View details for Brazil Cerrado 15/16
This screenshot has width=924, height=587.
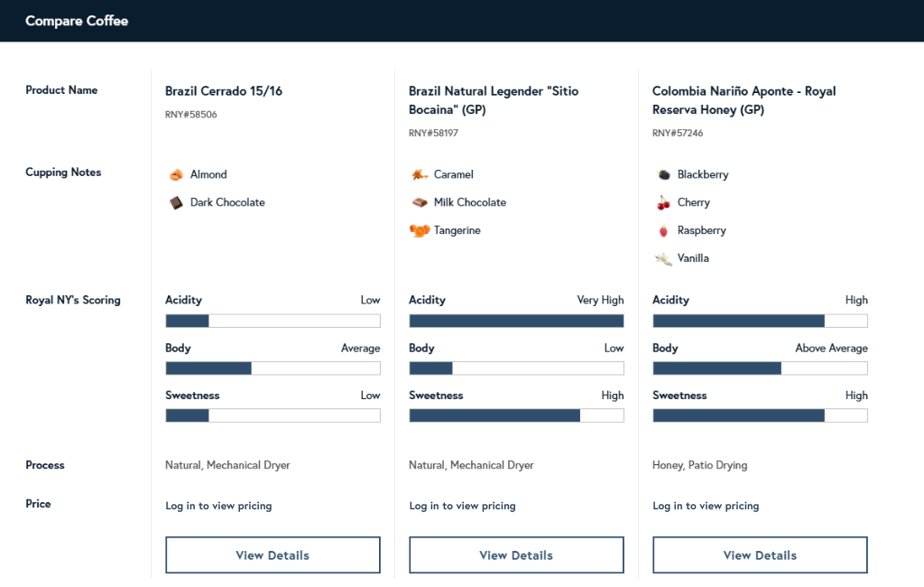click(273, 554)
